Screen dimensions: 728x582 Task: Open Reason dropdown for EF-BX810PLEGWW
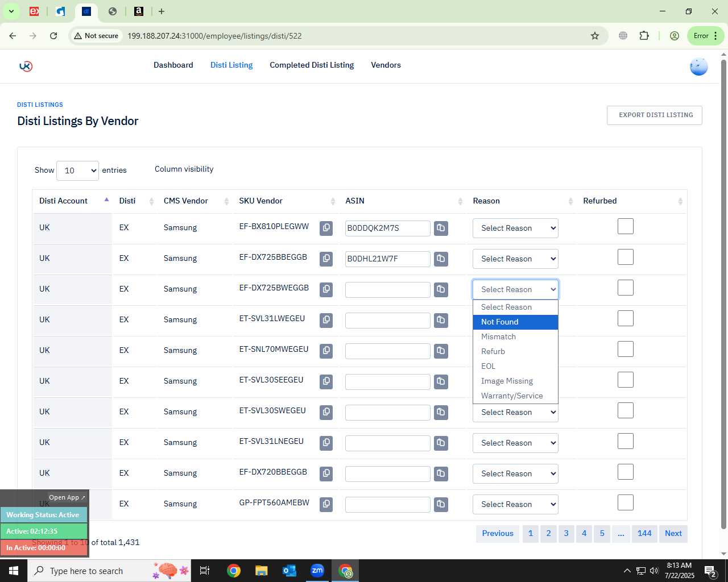pos(515,228)
